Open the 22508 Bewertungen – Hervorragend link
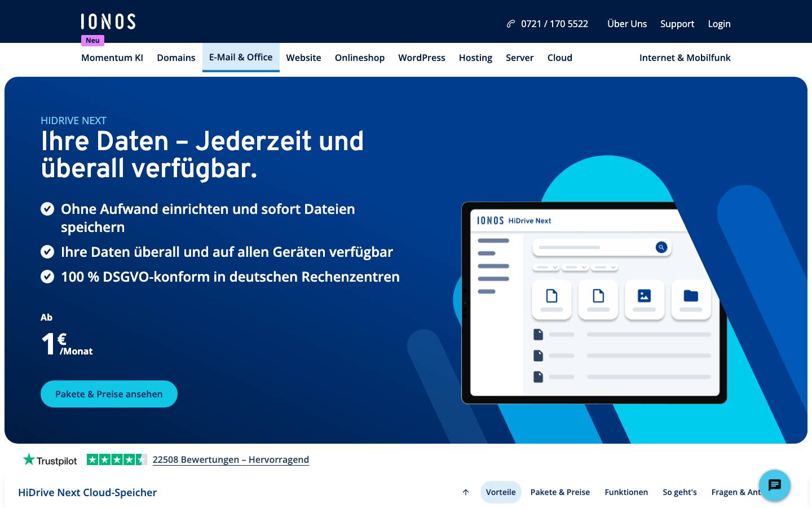This screenshot has width=812, height=508. coord(231,459)
